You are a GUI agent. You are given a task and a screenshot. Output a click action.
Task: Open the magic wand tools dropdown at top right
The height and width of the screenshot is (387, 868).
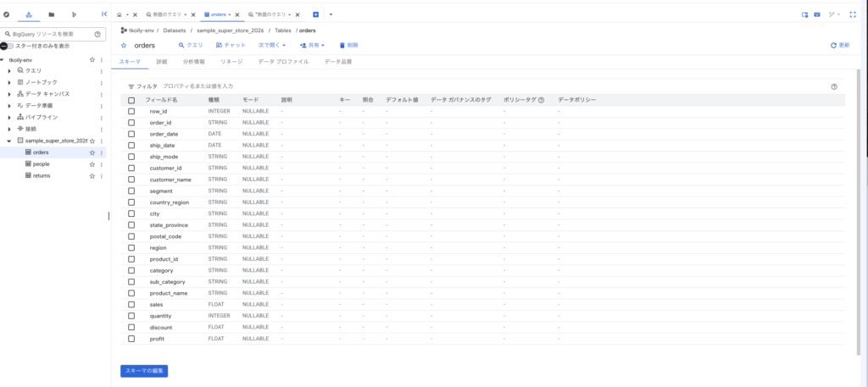834,14
